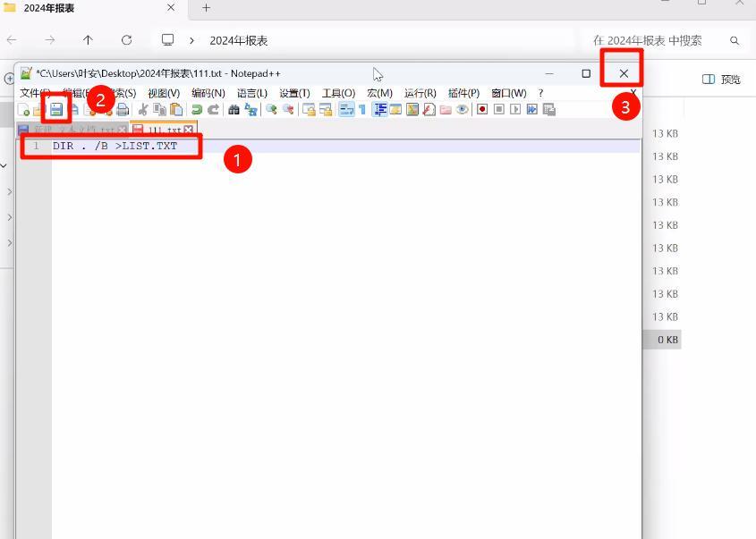
Task: Open the 工具(O) menu
Action: (x=338, y=93)
